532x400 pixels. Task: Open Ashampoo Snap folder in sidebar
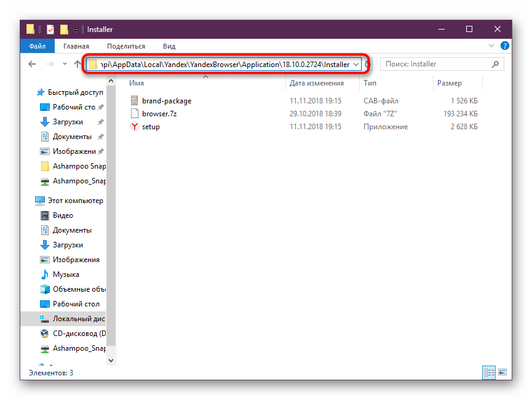click(x=79, y=166)
